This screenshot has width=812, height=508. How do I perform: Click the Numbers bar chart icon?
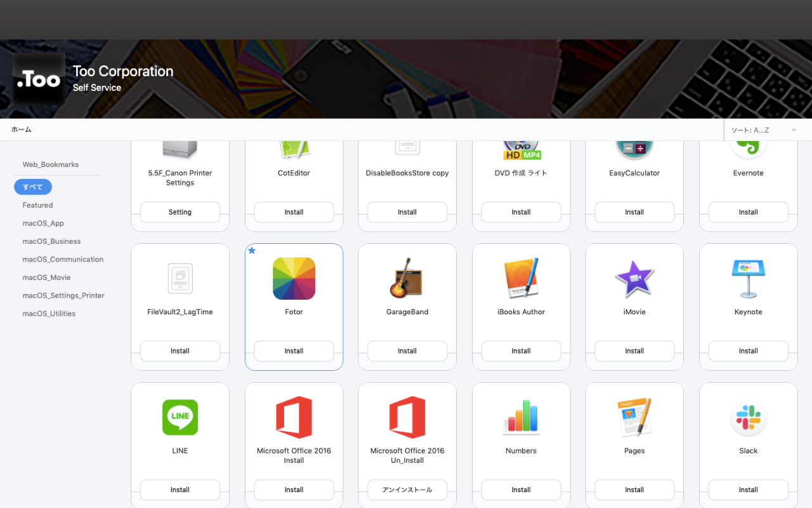(521, 417)
